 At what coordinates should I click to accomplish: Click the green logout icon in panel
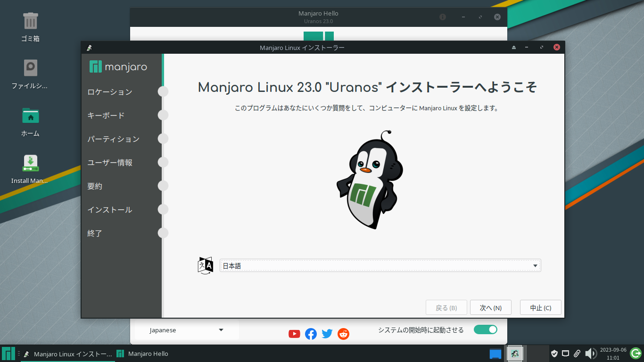(636, 353)
